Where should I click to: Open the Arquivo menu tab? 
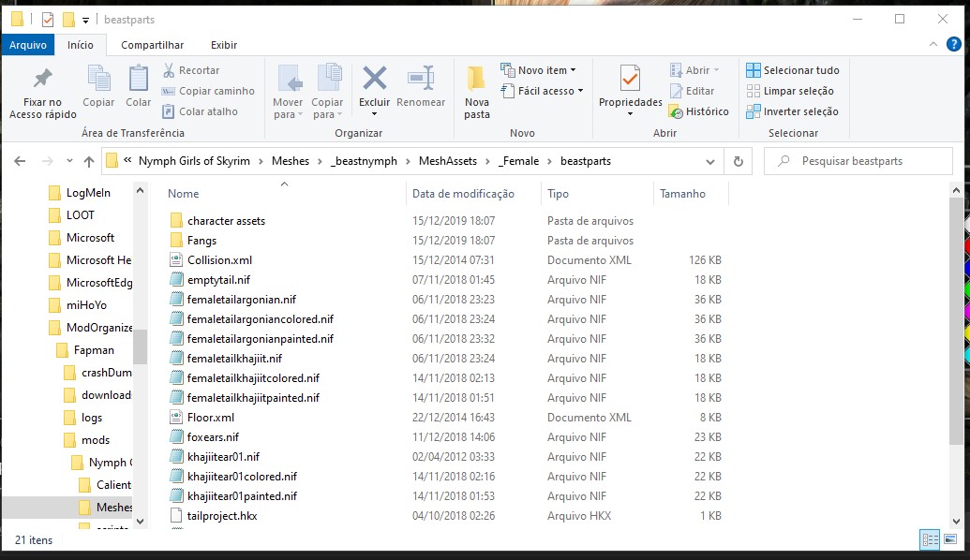pyautogui.click(x=28, y=45)
